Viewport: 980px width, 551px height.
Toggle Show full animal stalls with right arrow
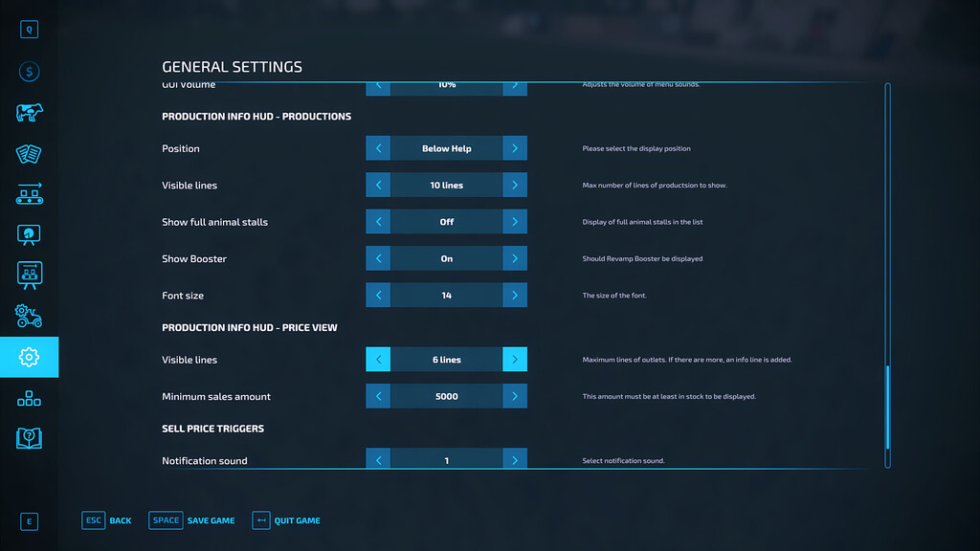[x=515, y=222]
